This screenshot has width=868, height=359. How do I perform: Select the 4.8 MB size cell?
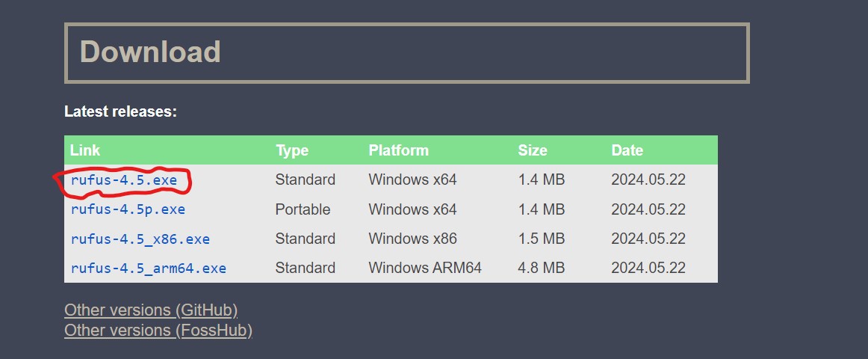[541, 268]
